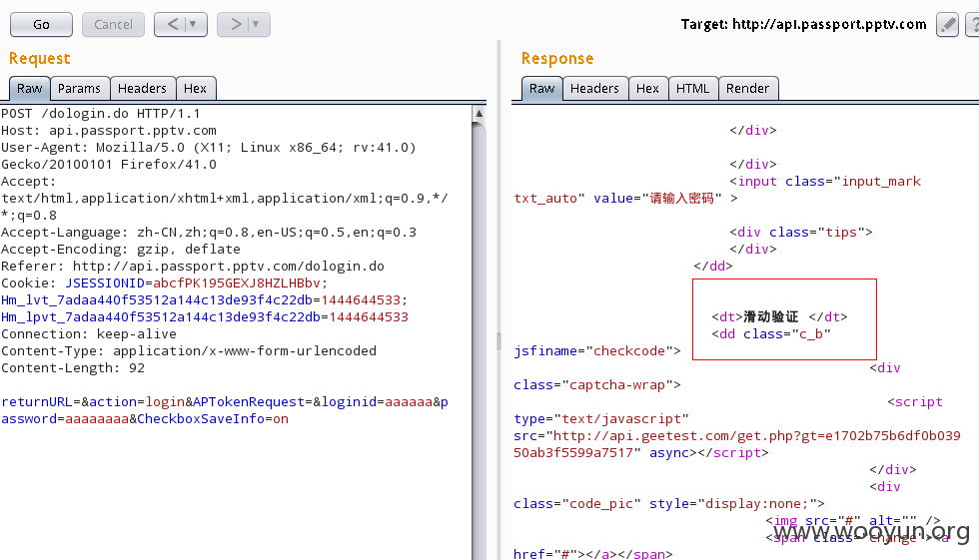
Task: Click the 'Host: api.passport.pptv.com' line
Action: [109, 131]
